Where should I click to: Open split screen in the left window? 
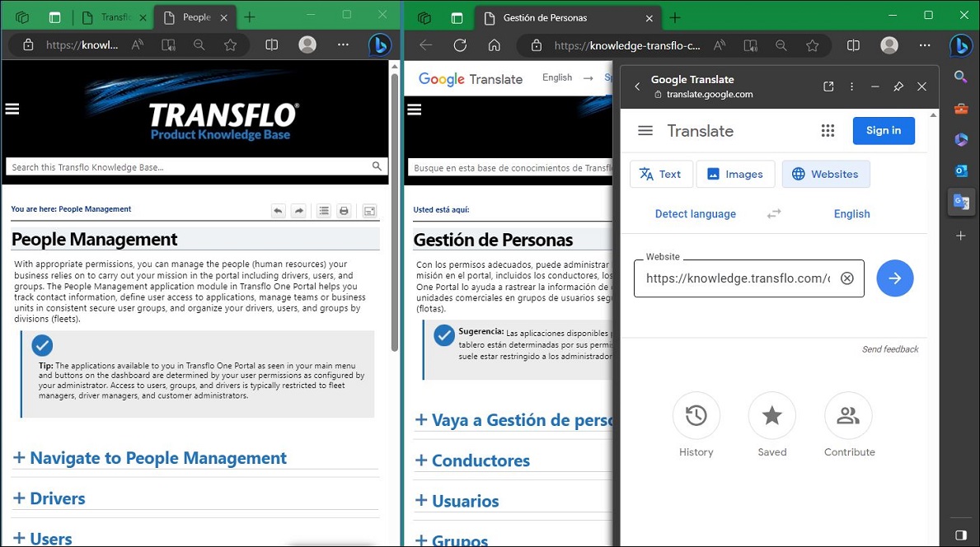click(x=271, y=45)
